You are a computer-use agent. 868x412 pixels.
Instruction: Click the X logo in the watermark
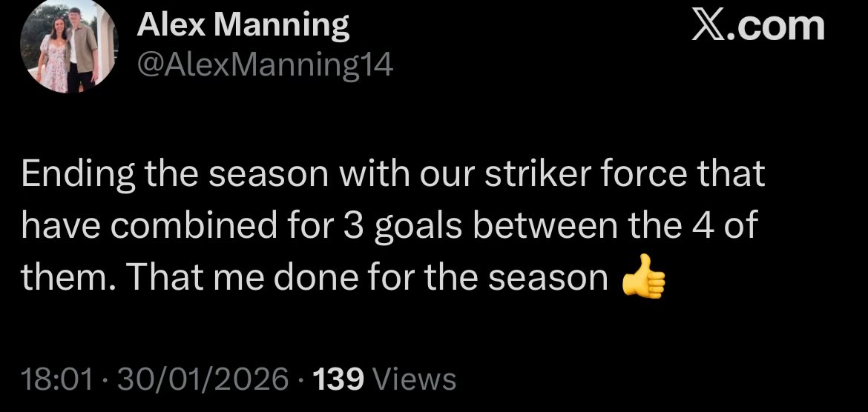(x=708, y=26)
